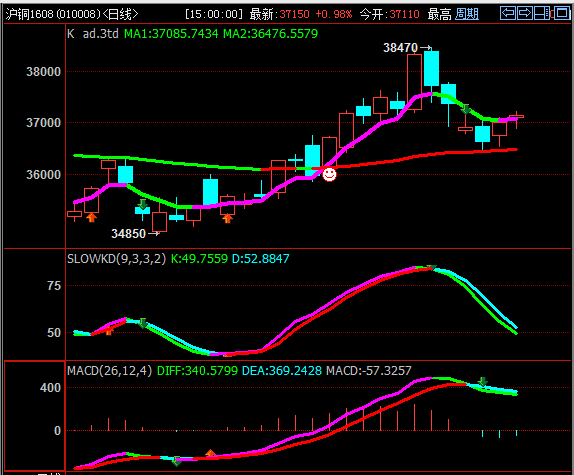The width and height of the screenshot is (574, 475).
Task: Click the left arrow navigation icon
Action: (508, 13)
